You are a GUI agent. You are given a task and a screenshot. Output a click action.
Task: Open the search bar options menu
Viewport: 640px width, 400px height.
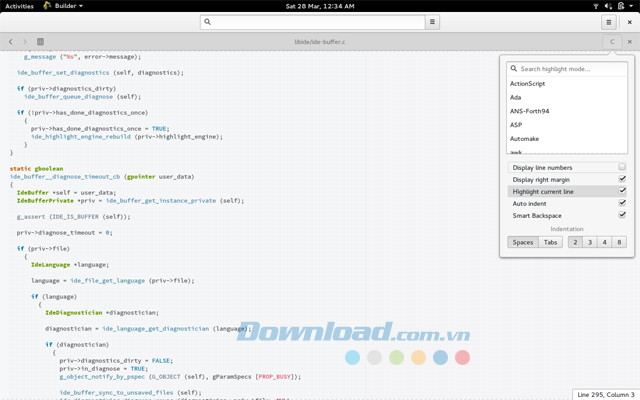pyautogui.click(x=432, y=21)
